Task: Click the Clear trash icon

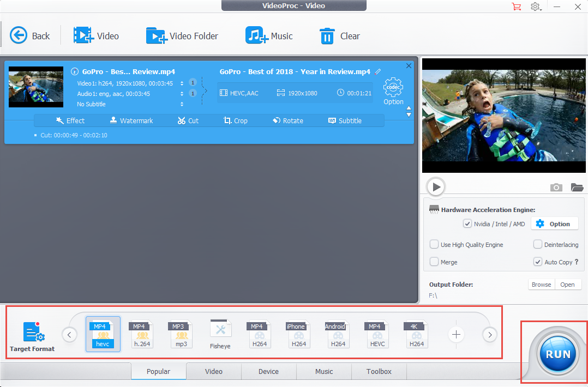Action: click(x=327, y=36)
